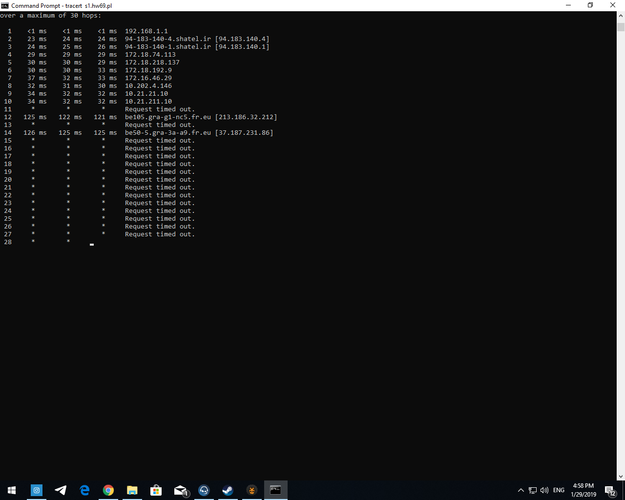Open the blue square app in taskbar

(x=36, y=490)
